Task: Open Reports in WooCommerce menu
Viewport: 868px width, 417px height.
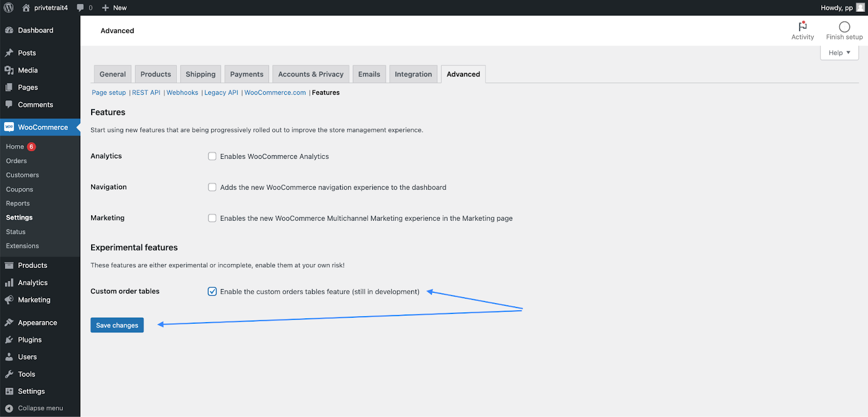Action: (18, 203)
